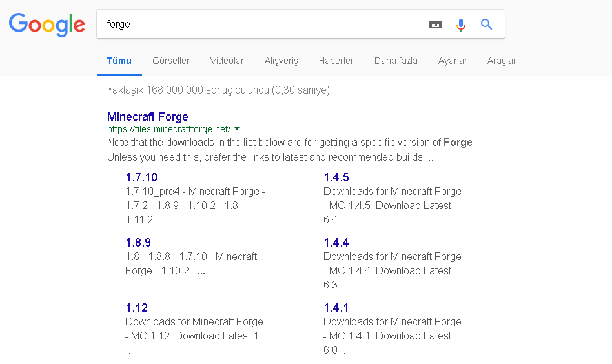
Task: Click the magnifier search button
Action: coord(486,24)
